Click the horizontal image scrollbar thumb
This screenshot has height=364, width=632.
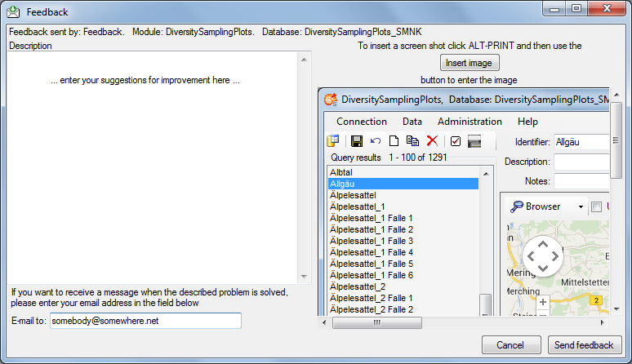[x=377, y=322]
